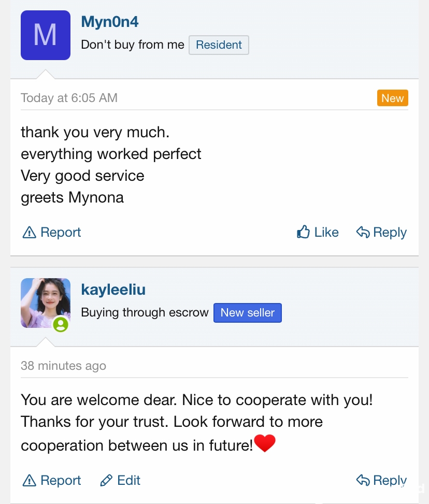Click the warning icon on kayleeliu's post
Screen dimensions: 429x504
tap(29, 481)
